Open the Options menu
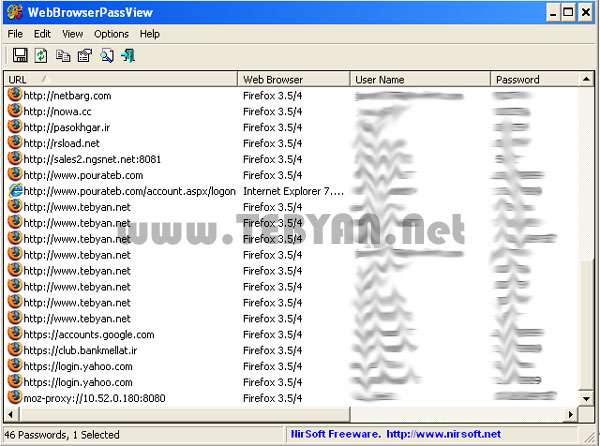 coord(111,34)
